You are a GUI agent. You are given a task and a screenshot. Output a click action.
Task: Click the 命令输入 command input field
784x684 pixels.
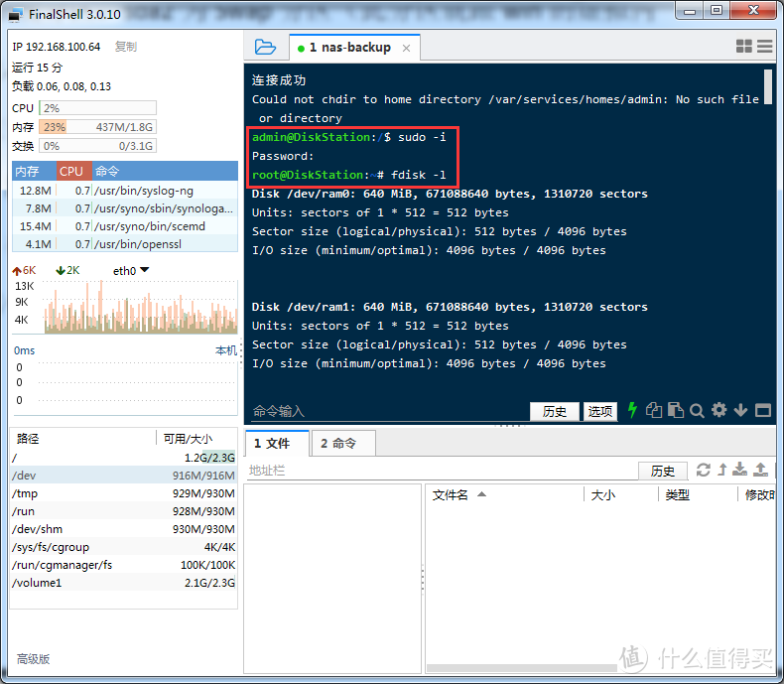pos(390,411)
